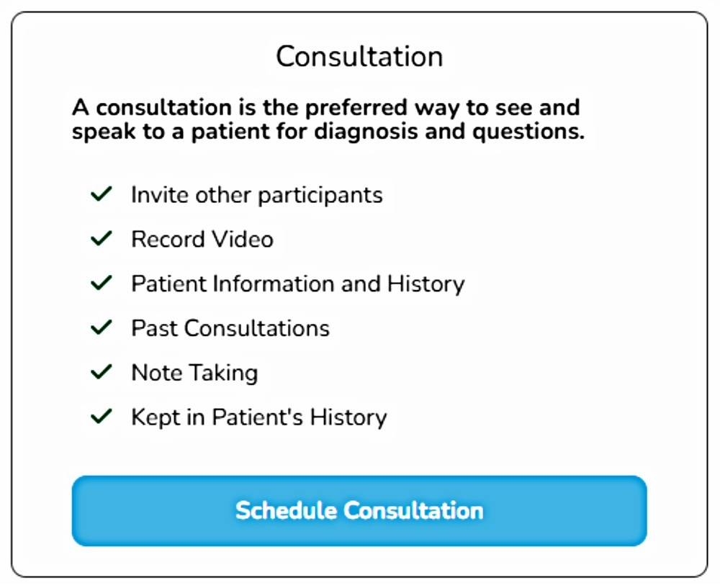Click the Patient Information and History label
This screenshot has width=720, height=588.
[x=297, y=284]
